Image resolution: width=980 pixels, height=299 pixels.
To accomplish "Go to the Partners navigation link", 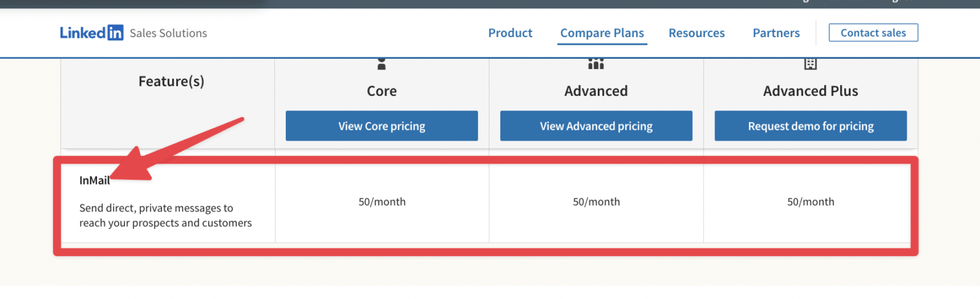I will (776, 33).
